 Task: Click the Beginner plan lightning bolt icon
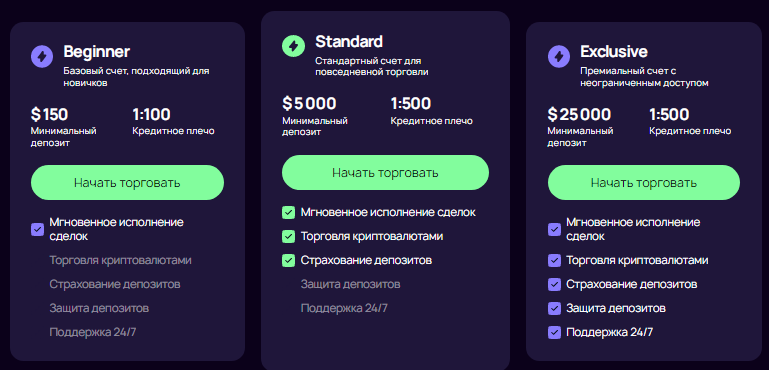pyautogui.click(x=42, y=56)
